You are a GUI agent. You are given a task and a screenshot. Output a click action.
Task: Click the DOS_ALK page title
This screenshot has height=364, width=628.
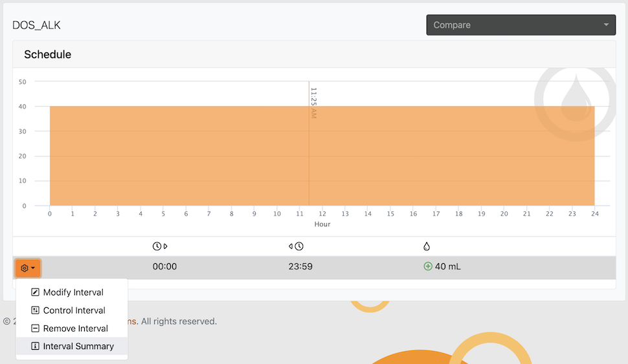(x=36, y=25)
